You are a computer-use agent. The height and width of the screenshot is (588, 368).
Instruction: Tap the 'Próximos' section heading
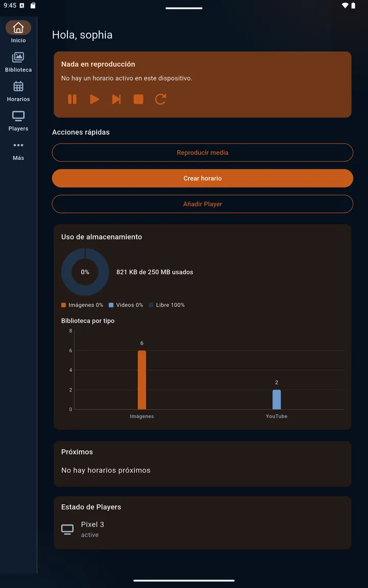[77, 452]
